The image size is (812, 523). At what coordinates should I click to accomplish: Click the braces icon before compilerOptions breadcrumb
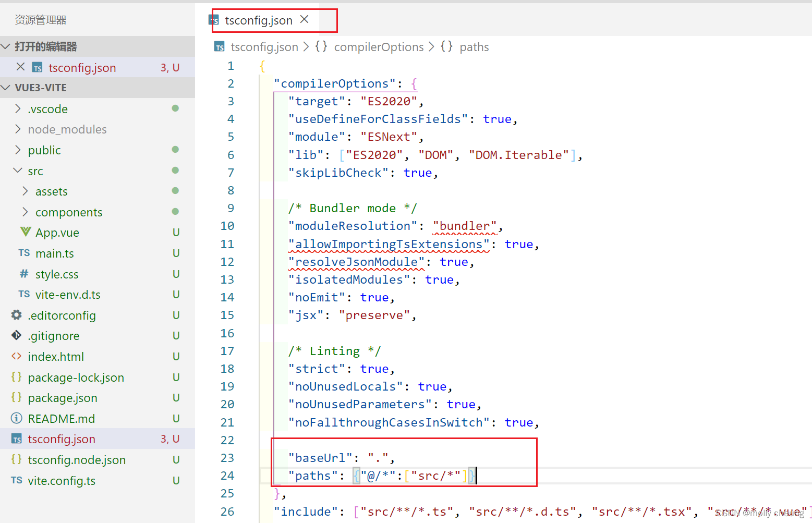(321, 46)
